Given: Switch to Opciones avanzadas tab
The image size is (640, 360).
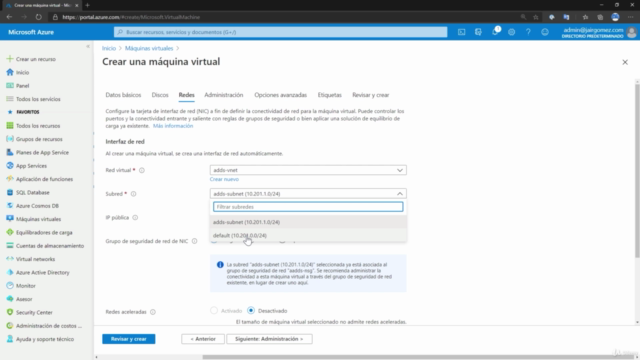Looking at the screenshot, I should (x=280, y=95).
